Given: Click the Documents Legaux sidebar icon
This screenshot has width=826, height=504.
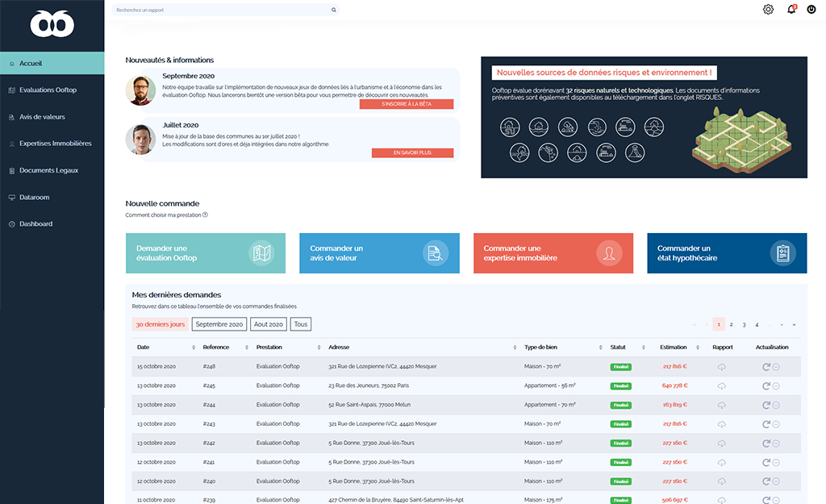Looking at the screenshot, I should (11, 171).
